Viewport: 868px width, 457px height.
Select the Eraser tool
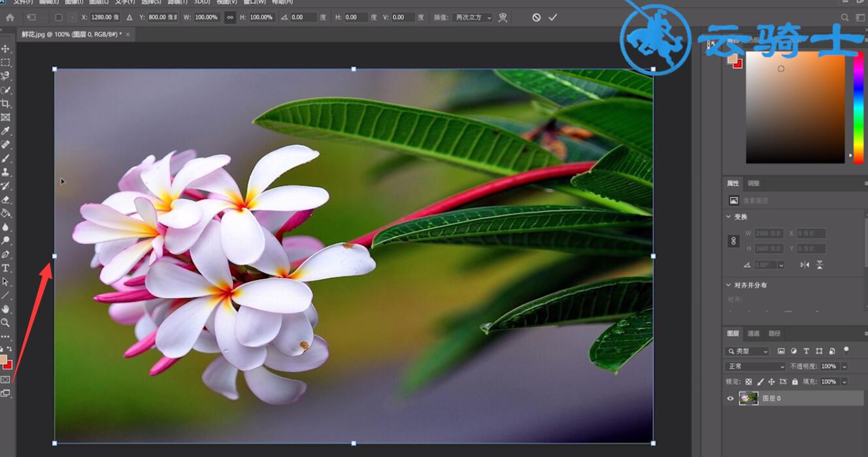tap(5, 199)
